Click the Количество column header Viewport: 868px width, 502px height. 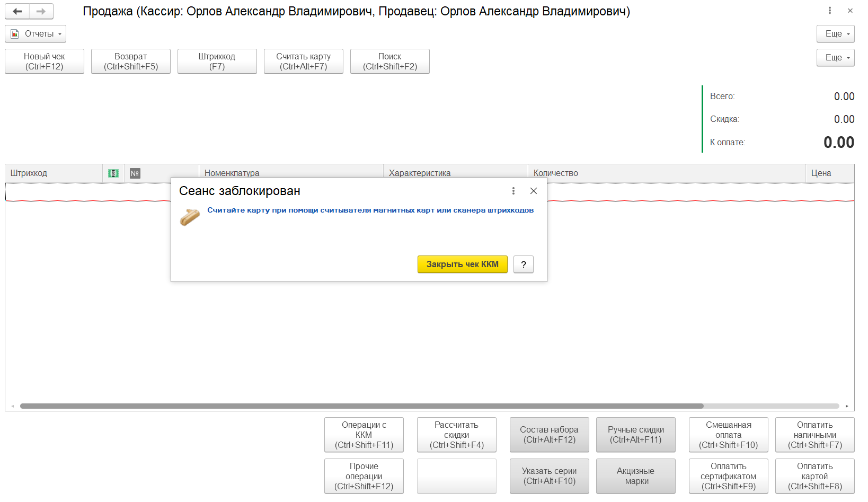pos(667,173)
